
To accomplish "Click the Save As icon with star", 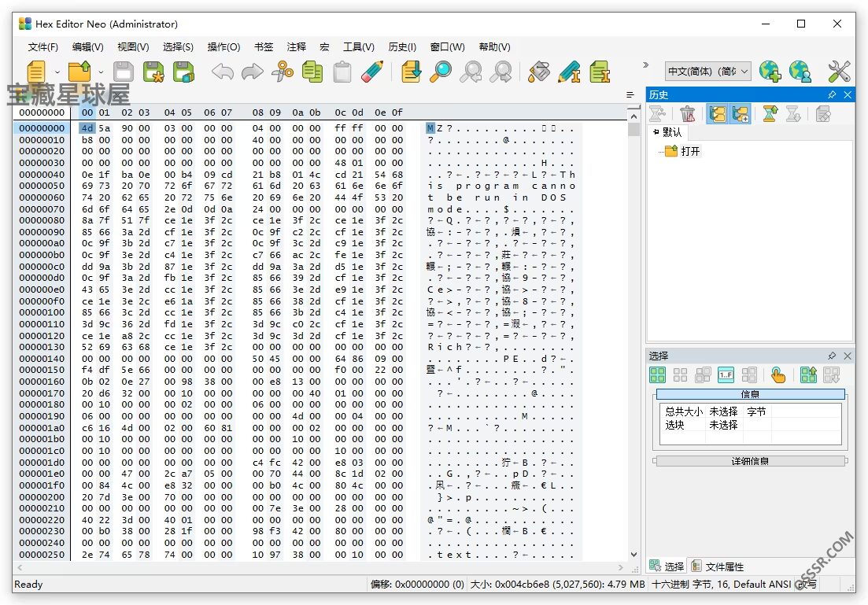I will (x=153, y=72).
